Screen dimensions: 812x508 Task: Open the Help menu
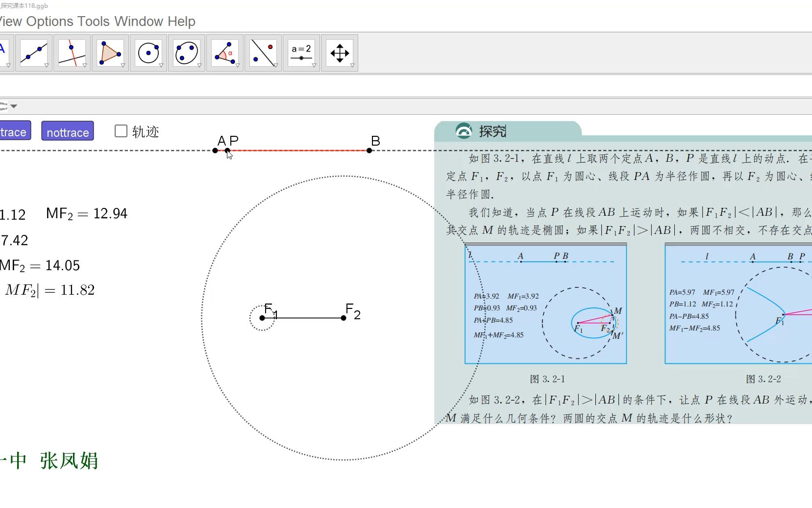pyautogui.click(x=181, y=22)
